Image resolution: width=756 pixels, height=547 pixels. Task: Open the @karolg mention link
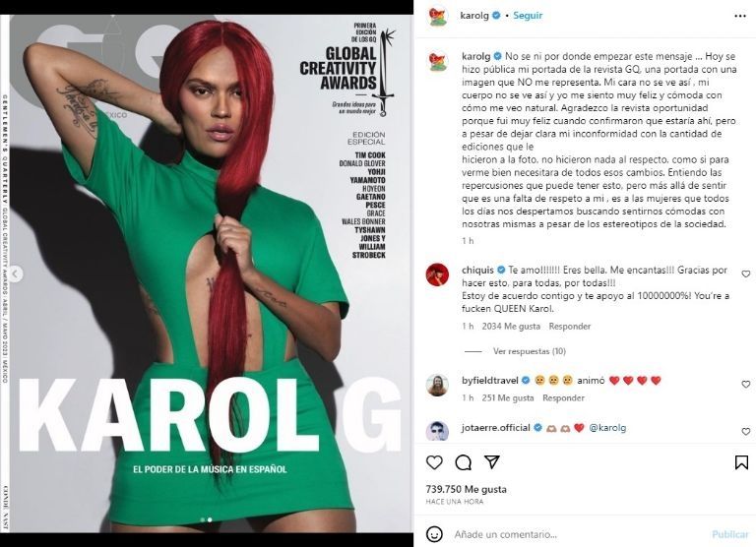click(x=607, y=428)
